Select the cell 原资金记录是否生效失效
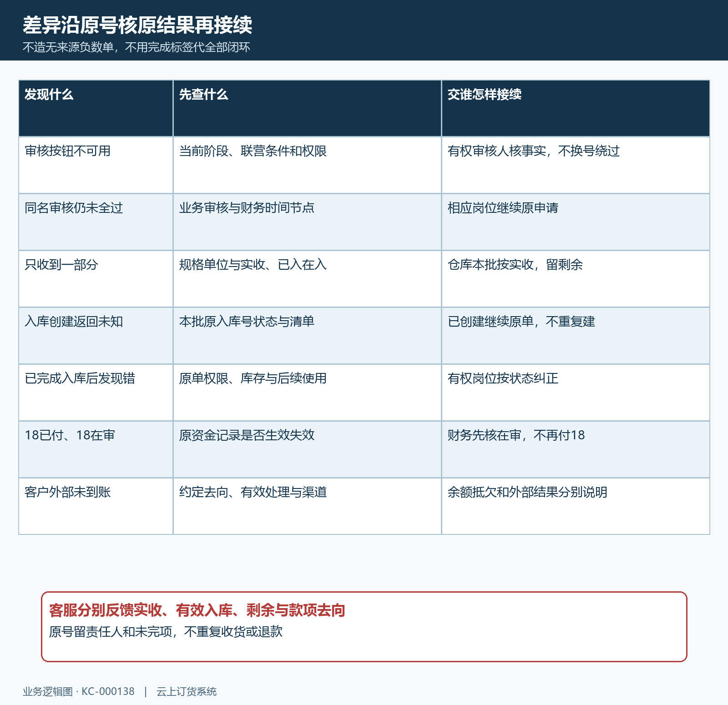728x705 pixels. tap(307, 449)
